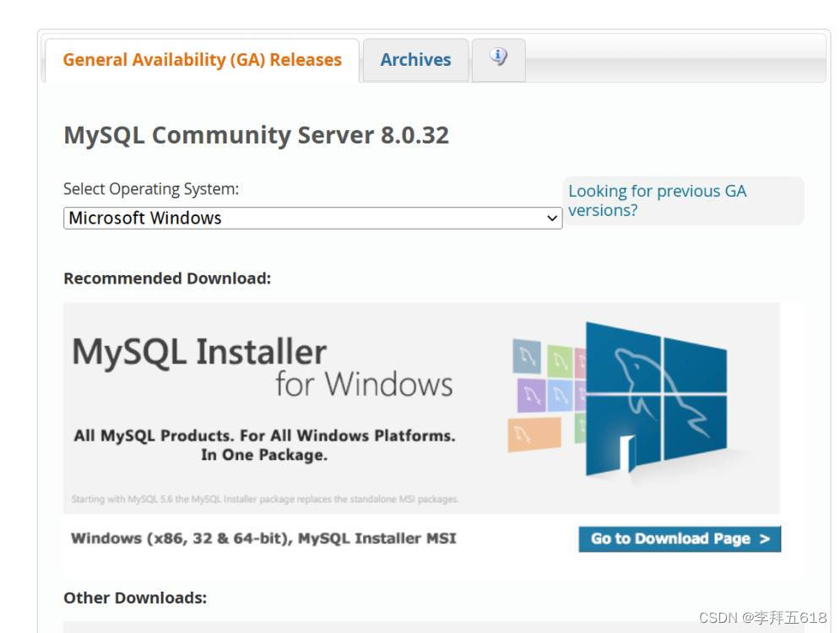Click the Other Downloads heading
This screenshot has height=633, width=840.
[135, 598]
